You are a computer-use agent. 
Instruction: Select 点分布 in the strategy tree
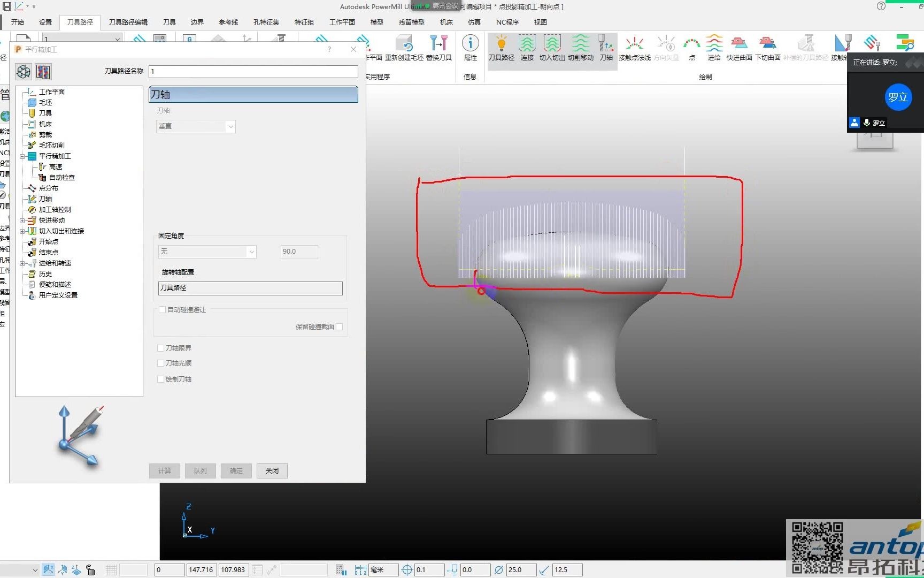48,188
